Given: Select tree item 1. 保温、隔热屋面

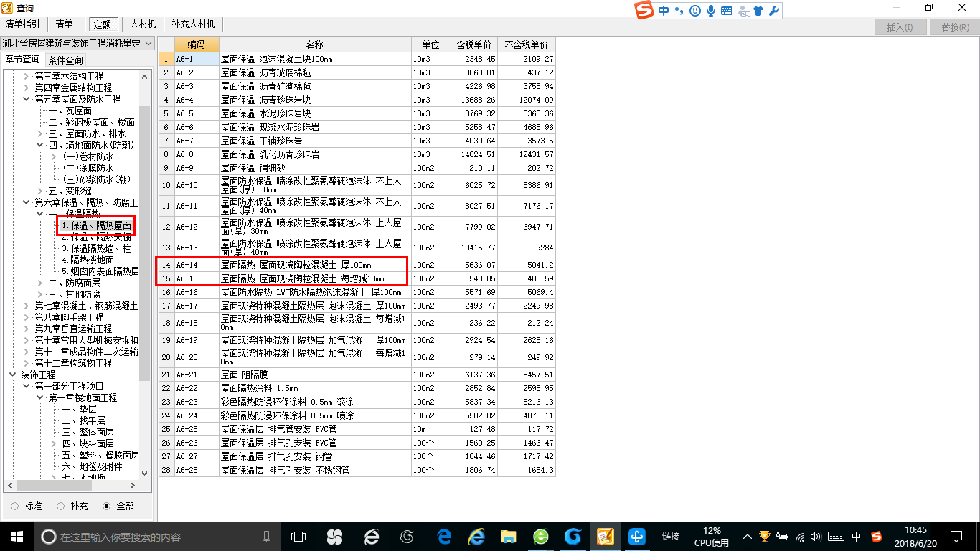Looking at the screenshot, I should pos(96,225).
